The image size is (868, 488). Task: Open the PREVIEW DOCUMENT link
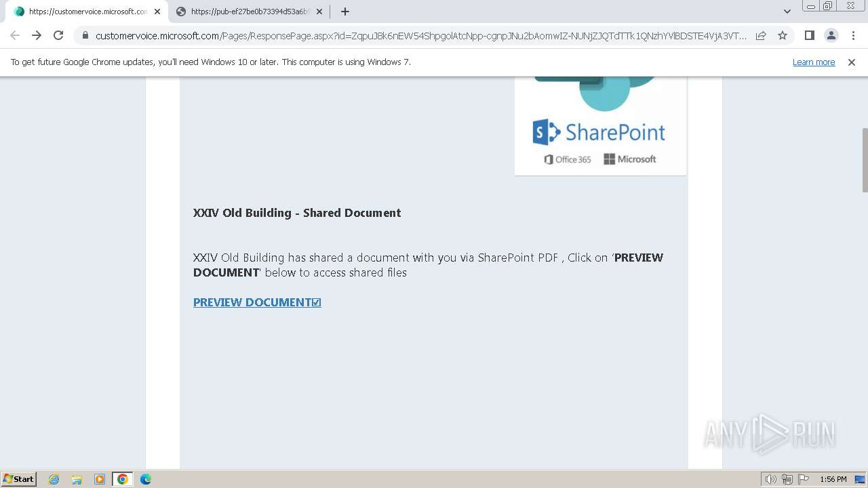257,302
